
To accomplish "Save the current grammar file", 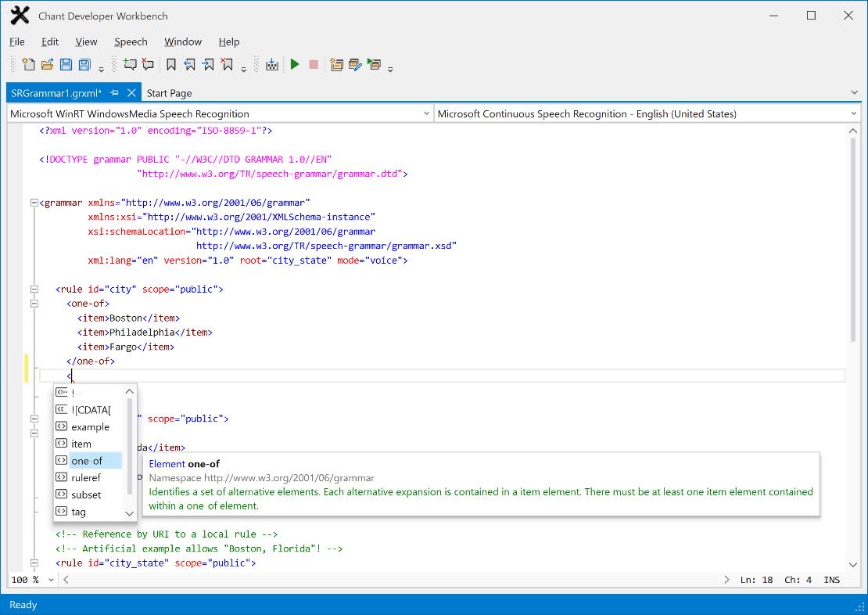I will (66, 64).
